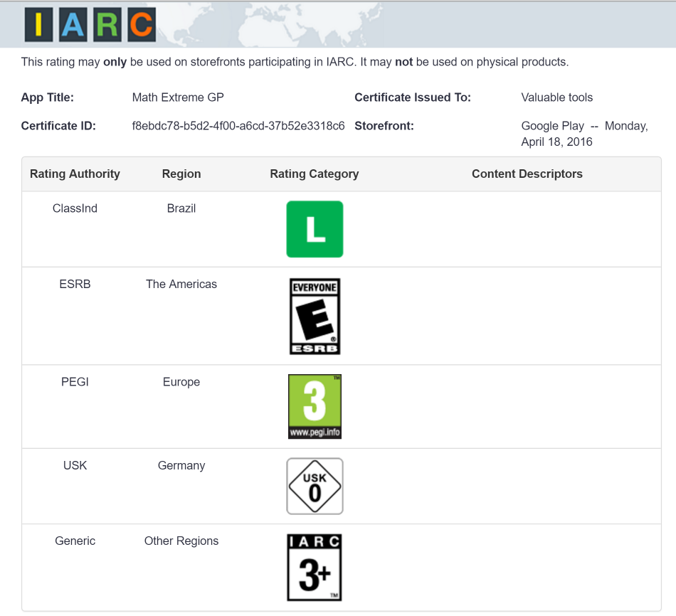Screen dimensions: 676x616
Task: Click the USK authority cell
Action: point(75,465)
